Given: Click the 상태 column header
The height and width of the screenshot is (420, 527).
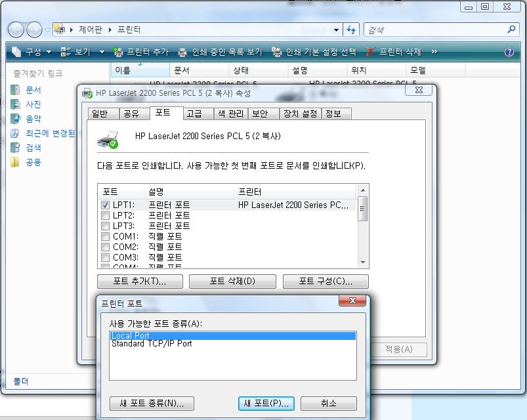Looking at the screenshot, I should pyautogui.click(x=258, y=70).
